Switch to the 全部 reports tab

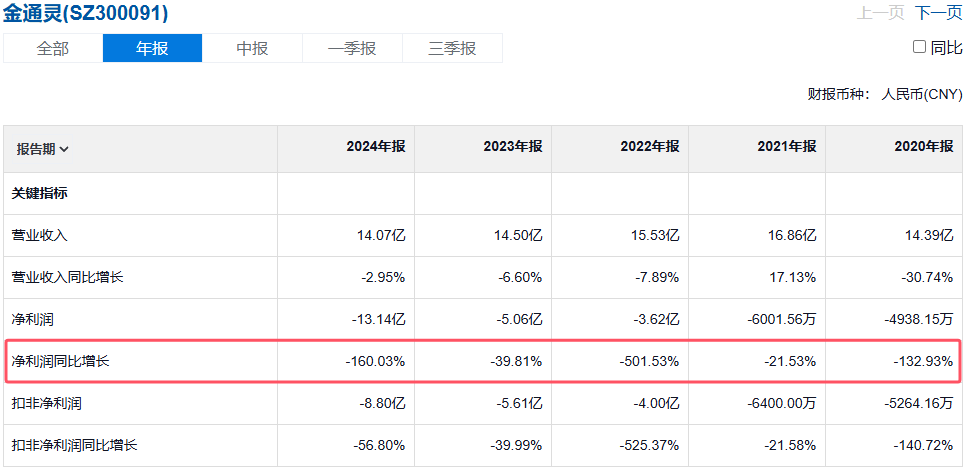tap(53, 48)
